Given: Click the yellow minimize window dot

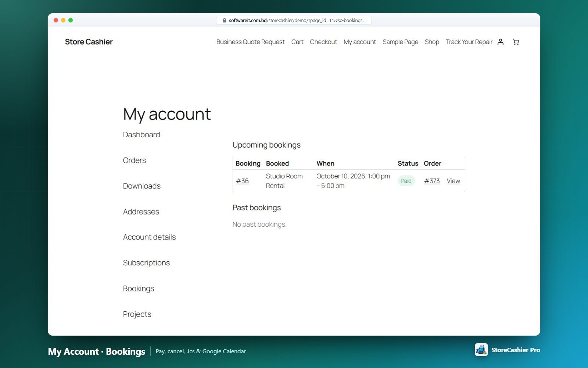Looking at the screenshot, I should [63, 20].
